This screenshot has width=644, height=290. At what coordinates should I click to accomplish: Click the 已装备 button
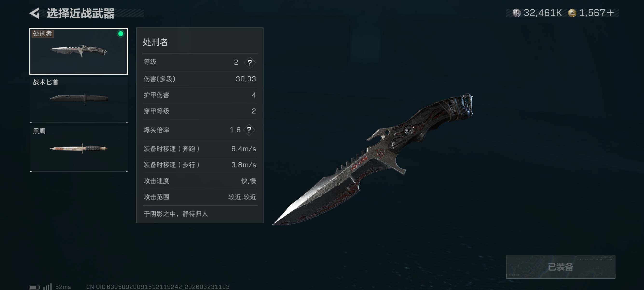[561, 267]
